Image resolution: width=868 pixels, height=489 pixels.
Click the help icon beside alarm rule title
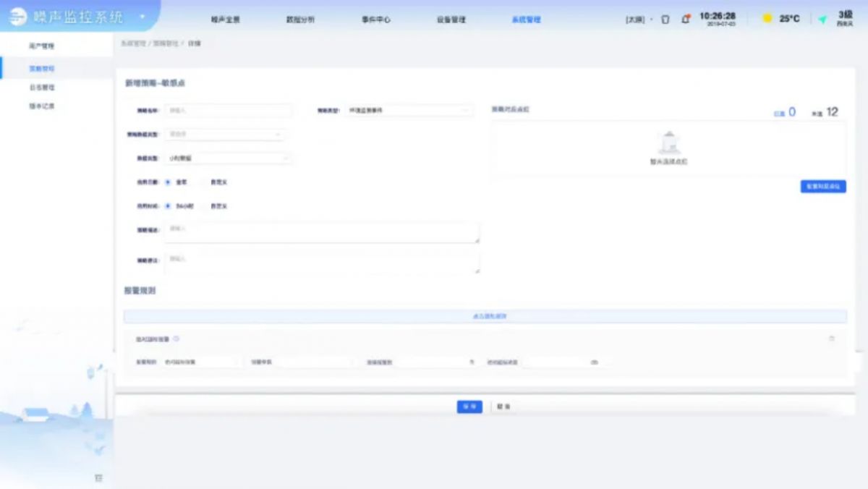click(x=176, y=339)
